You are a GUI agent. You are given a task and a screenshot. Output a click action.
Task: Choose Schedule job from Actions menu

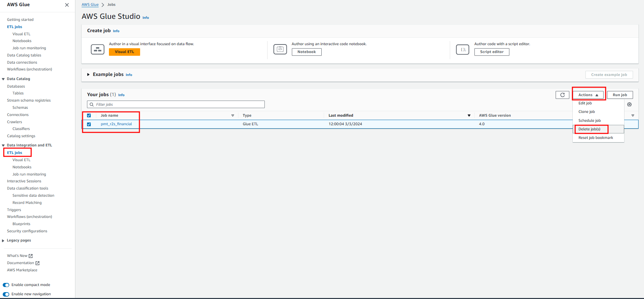[x=598, y=120]
